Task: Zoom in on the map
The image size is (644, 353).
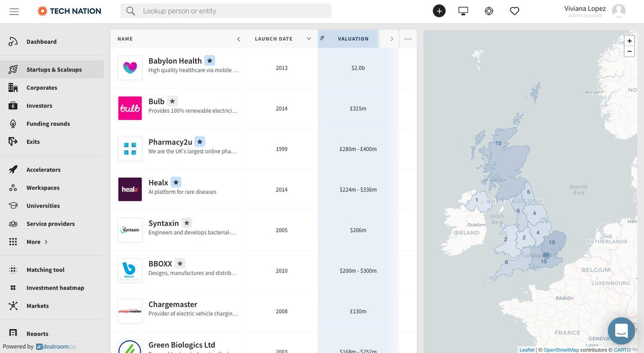Action: point(630,41)
